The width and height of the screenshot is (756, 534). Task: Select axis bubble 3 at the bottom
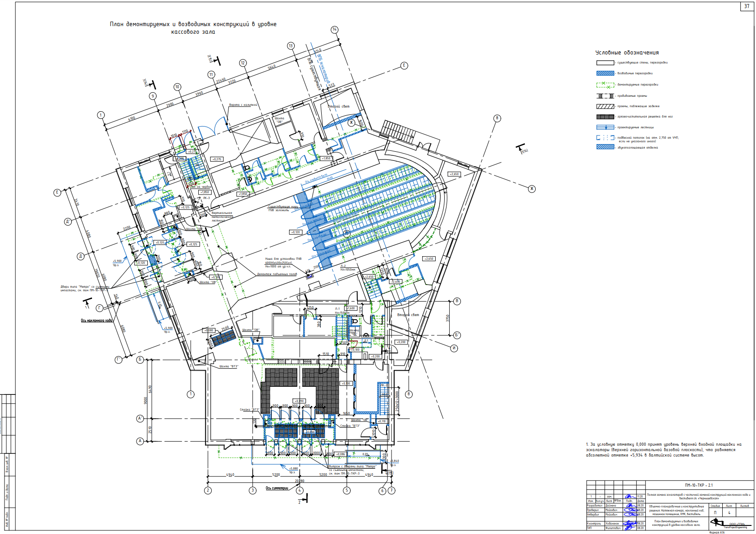click(253, 490)
